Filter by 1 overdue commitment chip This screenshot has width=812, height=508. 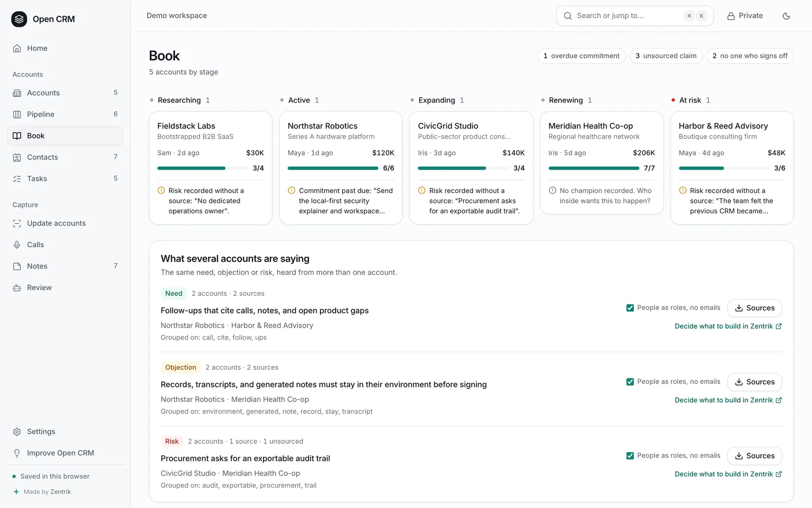[581, 56]
